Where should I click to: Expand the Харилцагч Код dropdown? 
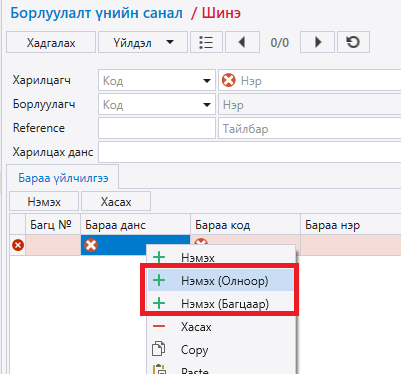point(207,80)
